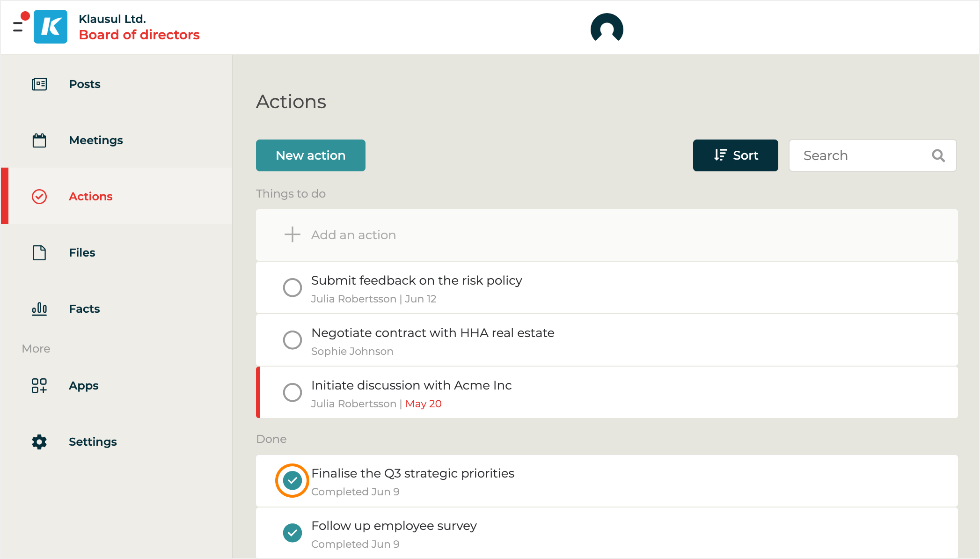This screenshot has height=559, width=980.
Task: Click the 'Add an action' row
Action: (x=353, y=235)
